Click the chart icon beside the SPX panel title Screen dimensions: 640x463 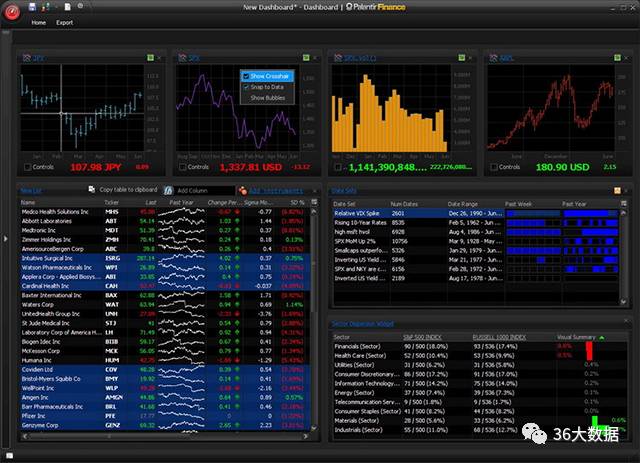point(182,58)
